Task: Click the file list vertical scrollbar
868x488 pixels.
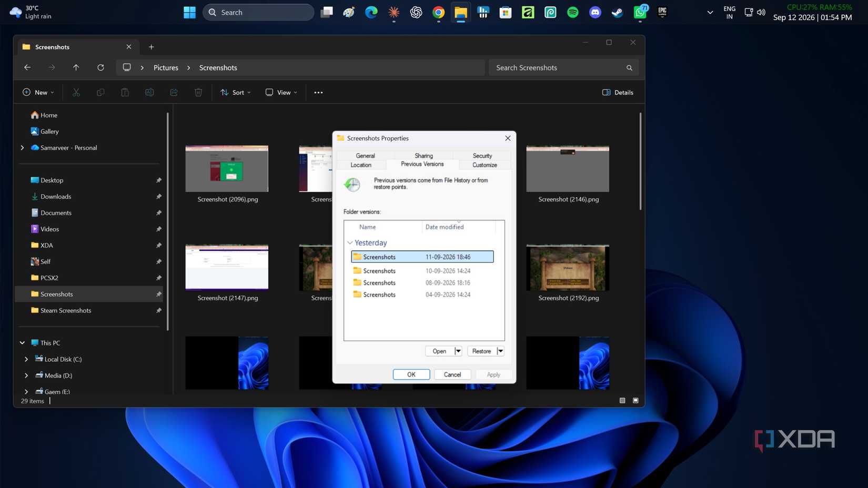Action: [640, 161]
